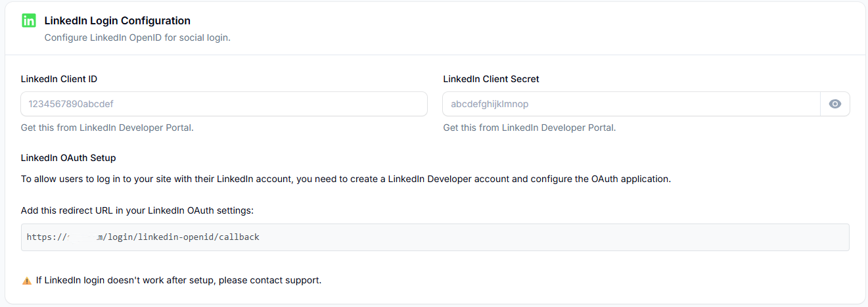Select the redirect callback URL box
This screenshot has width=868, height=307.
point(435,237)
